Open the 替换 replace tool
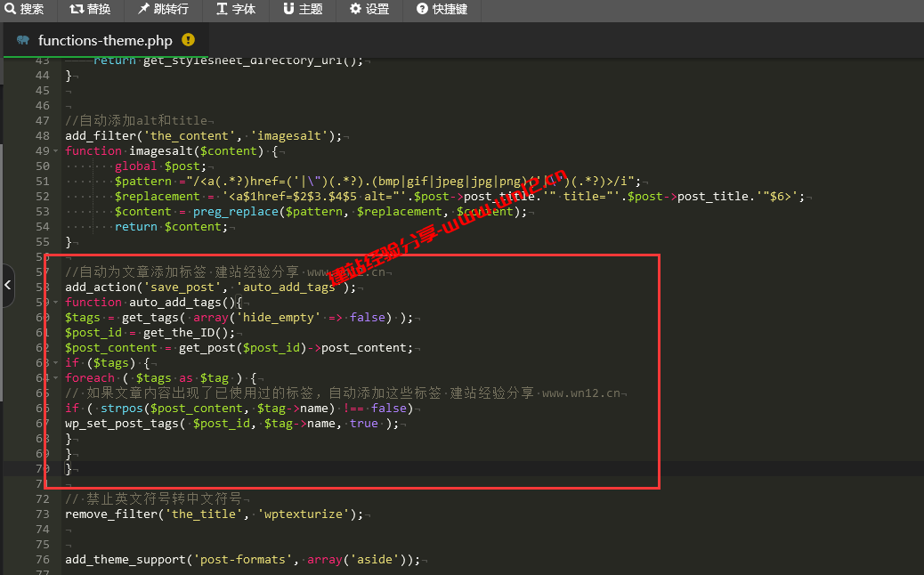The width and height of the screenshot is (924, 575). 90,10
